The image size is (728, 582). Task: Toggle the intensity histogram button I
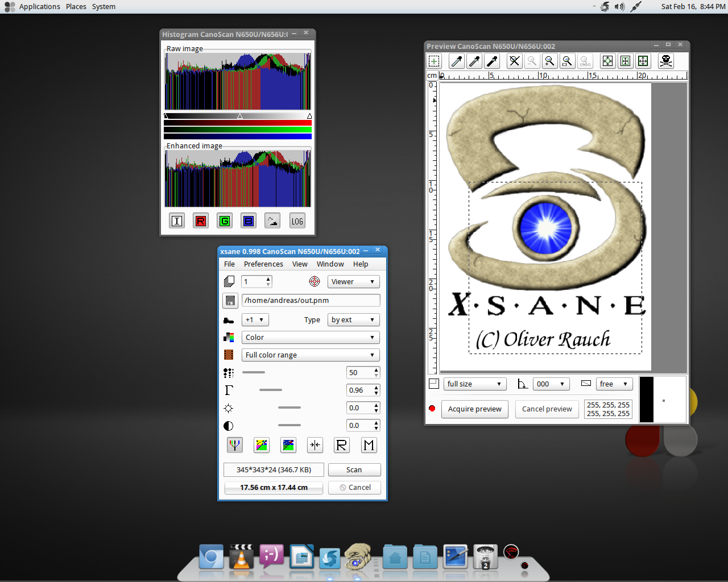coord(177,221)
